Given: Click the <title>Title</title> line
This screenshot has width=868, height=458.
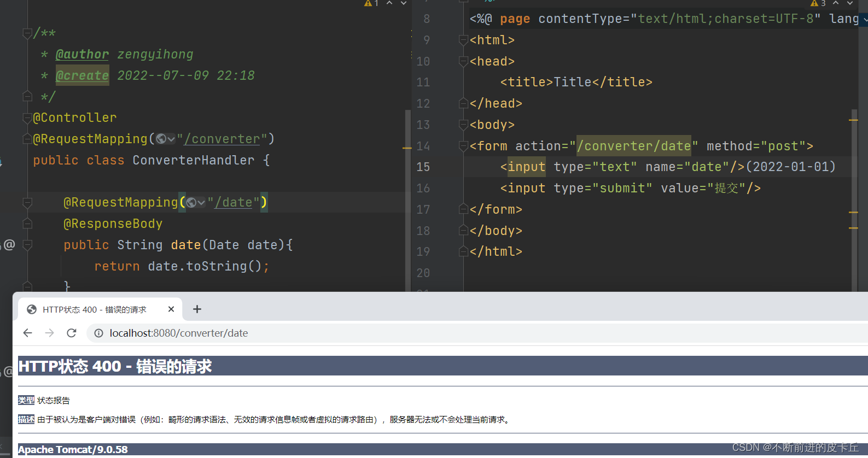Looking at the screenshot, I should [576, 82].
